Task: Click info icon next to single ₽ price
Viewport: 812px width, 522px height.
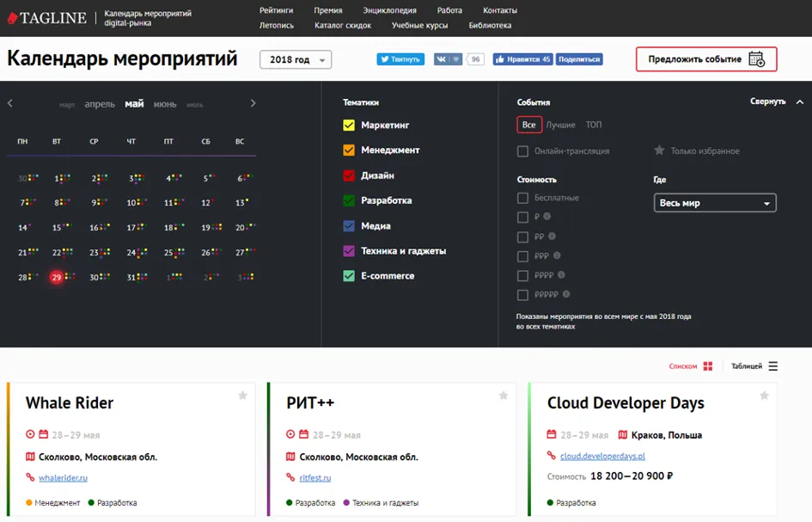Action: pyautogui.click(x=546, y=216)
